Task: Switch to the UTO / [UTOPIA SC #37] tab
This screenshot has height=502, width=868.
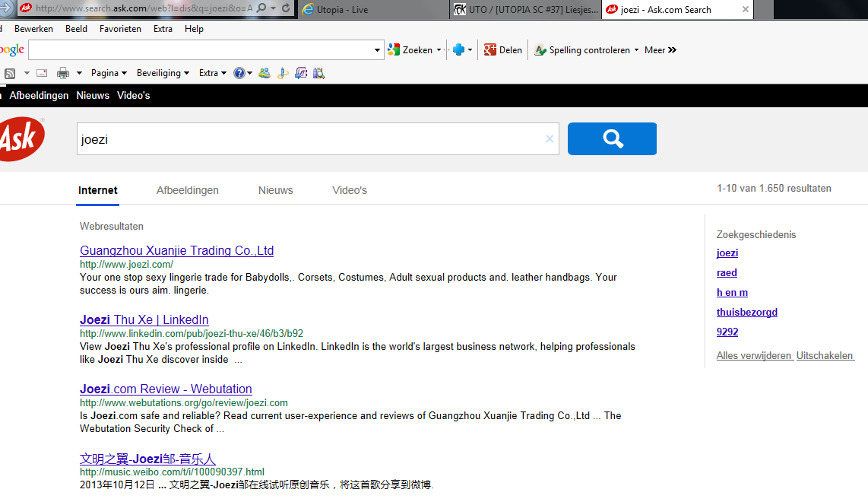Action: click(x=526, y=9)
